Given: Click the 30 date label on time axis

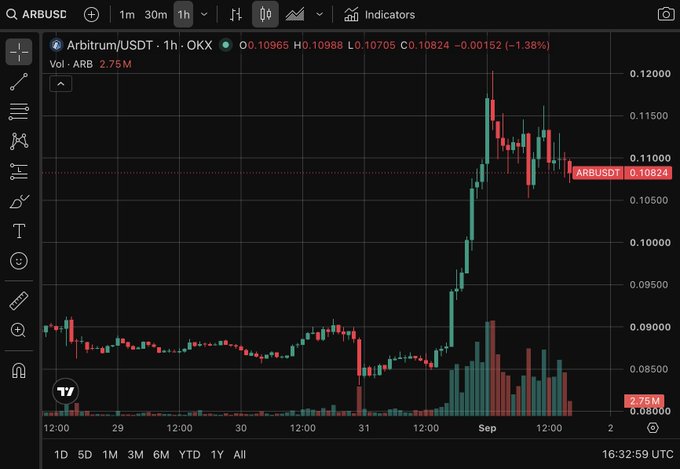Looking at the screenshot, I should pos(241,428).
